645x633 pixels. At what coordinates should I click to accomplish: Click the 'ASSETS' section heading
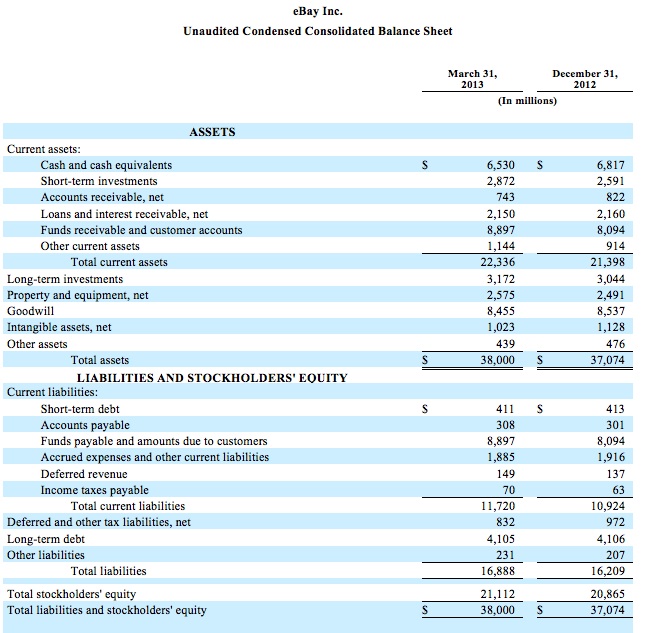(212, 132)
